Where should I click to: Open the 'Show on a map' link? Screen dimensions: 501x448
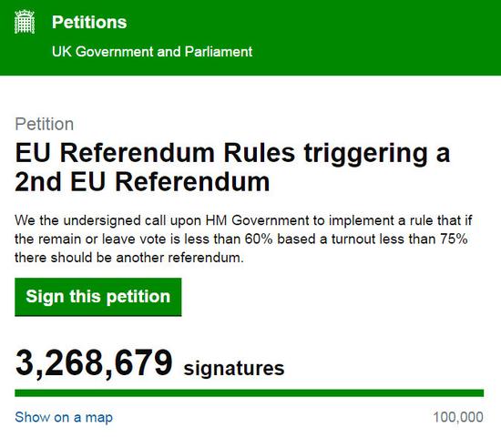(x=64, y=417)
